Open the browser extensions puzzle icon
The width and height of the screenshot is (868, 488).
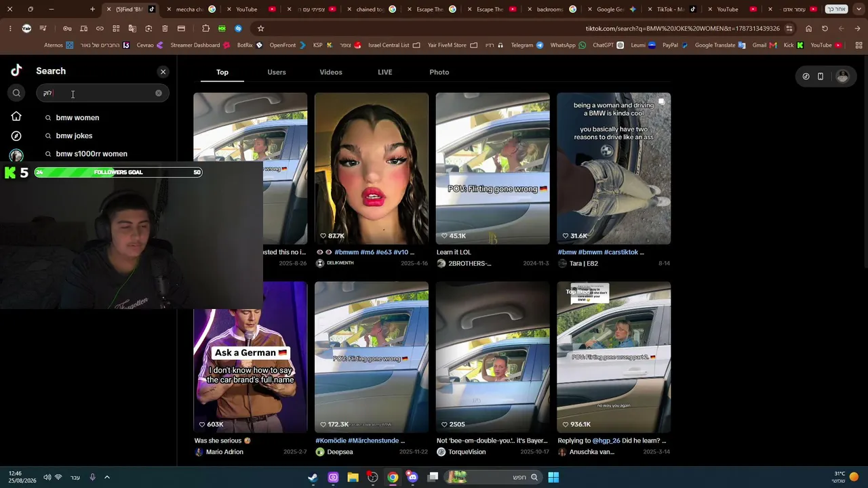205,28
